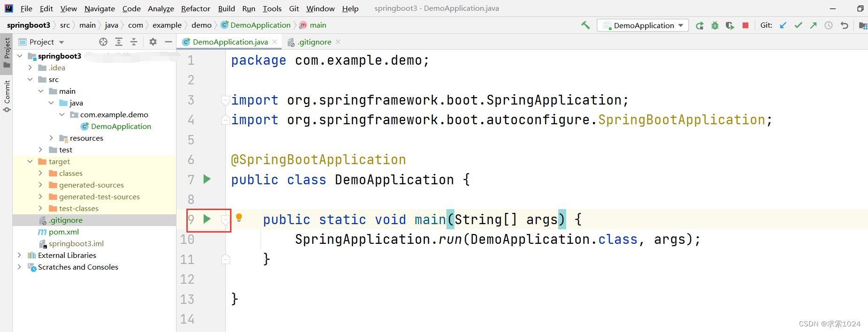Open the Window menu

(320, 8)
